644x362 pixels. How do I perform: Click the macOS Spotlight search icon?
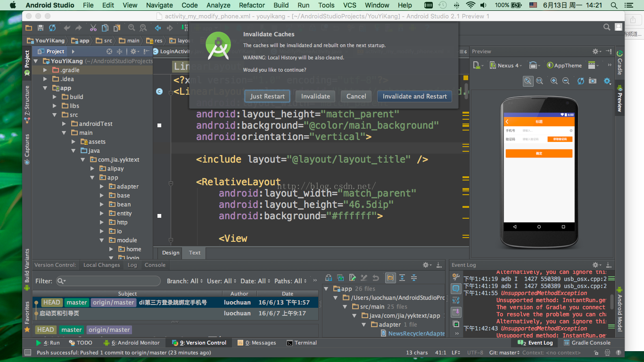click(x=614, y=5)
